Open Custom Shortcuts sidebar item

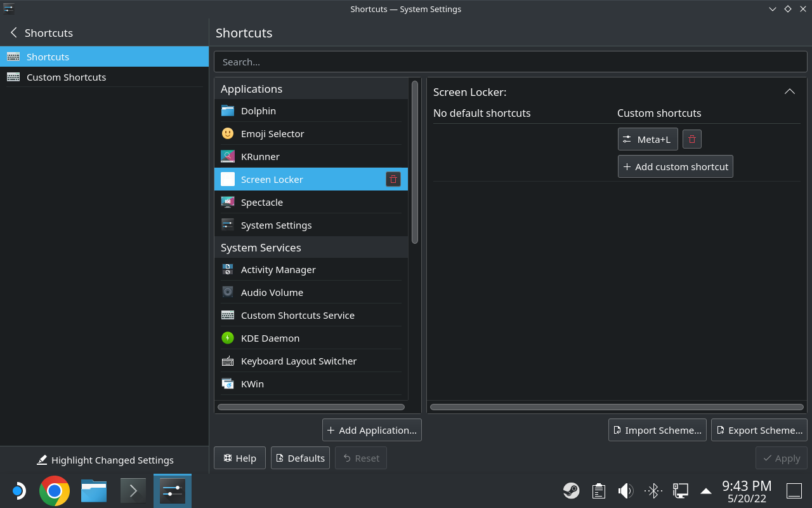[104, 77]
